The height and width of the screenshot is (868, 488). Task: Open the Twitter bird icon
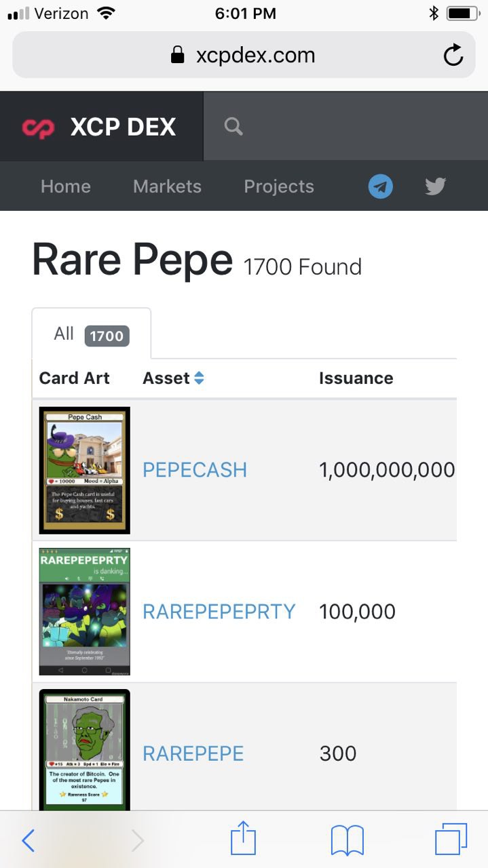[435, 186]
